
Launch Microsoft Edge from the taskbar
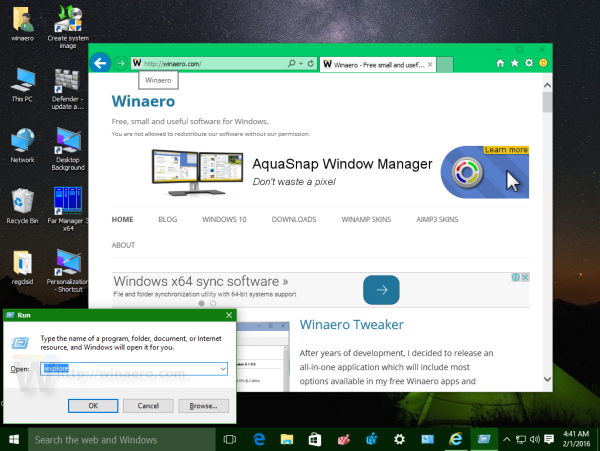click(x=259, y=440)
